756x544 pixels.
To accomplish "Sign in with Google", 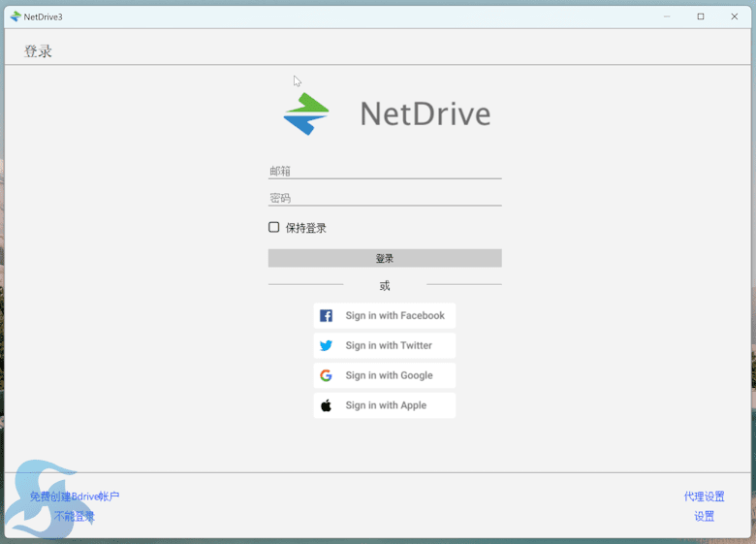I will pos(384,375).
